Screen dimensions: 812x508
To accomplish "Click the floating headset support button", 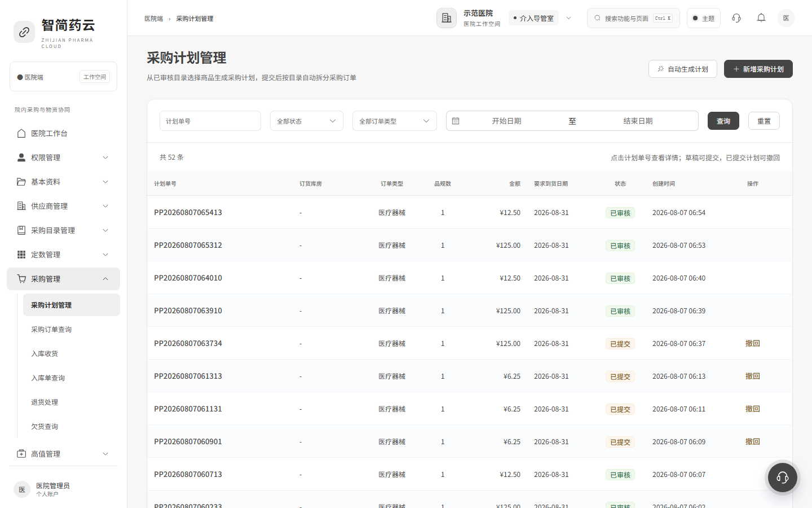I will 782,478.
